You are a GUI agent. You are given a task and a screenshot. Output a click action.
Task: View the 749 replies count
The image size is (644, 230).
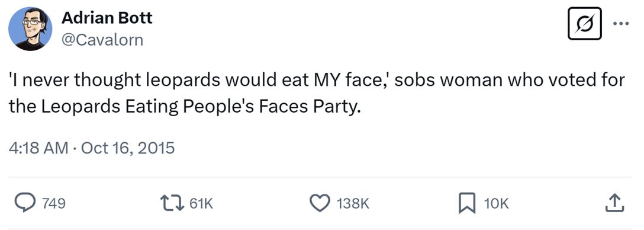tap(53, 203)
